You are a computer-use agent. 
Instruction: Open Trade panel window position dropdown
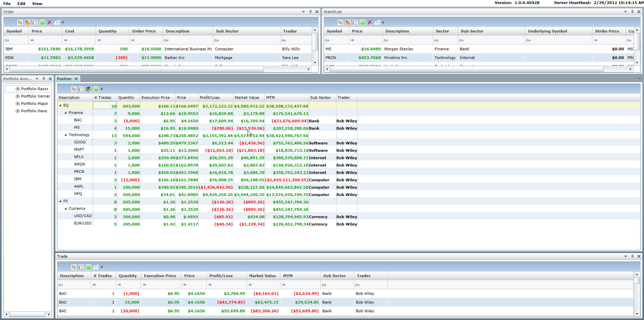click(626, 256)
